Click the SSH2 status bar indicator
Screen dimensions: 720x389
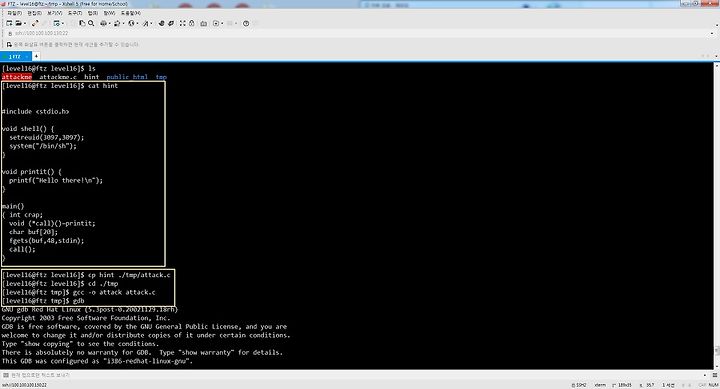[x=579, y=385]
